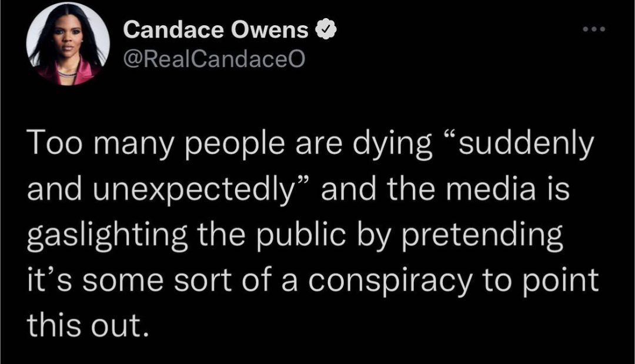635x364 pixels.
Task: Click the phrase "Too many people"
Action: pos(155,143)
